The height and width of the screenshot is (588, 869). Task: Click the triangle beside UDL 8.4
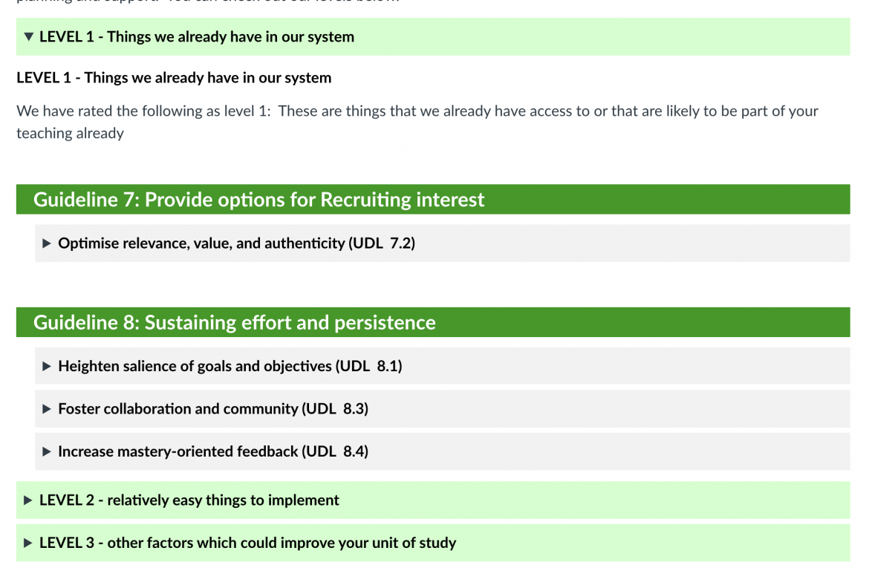pyautogui.click(x=46, y=451)
